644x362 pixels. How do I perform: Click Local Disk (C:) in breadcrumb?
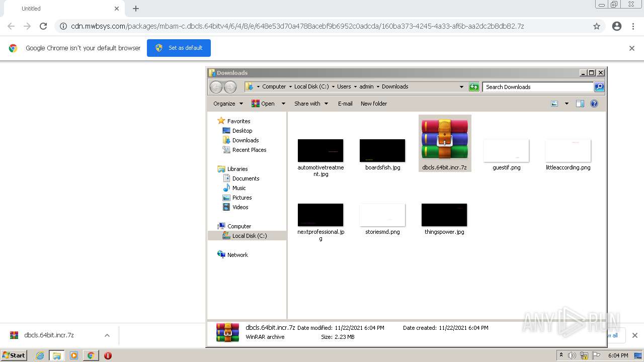pyautogui.click(x=311, y=86)
